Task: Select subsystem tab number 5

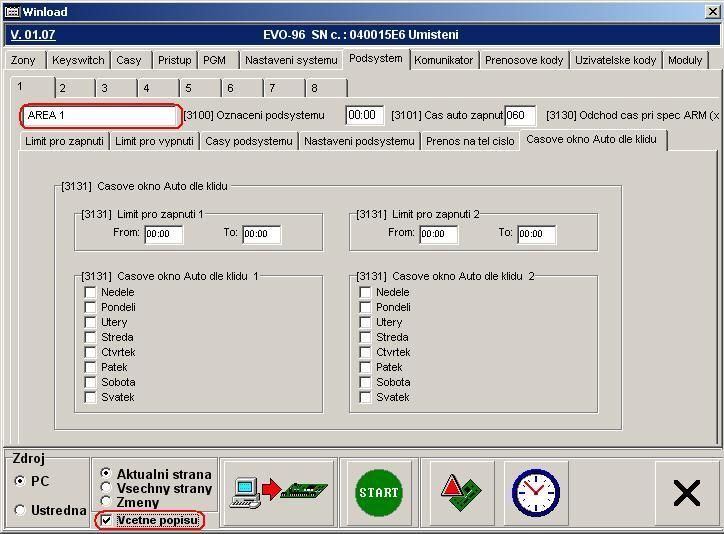Action: click(188, 88)
